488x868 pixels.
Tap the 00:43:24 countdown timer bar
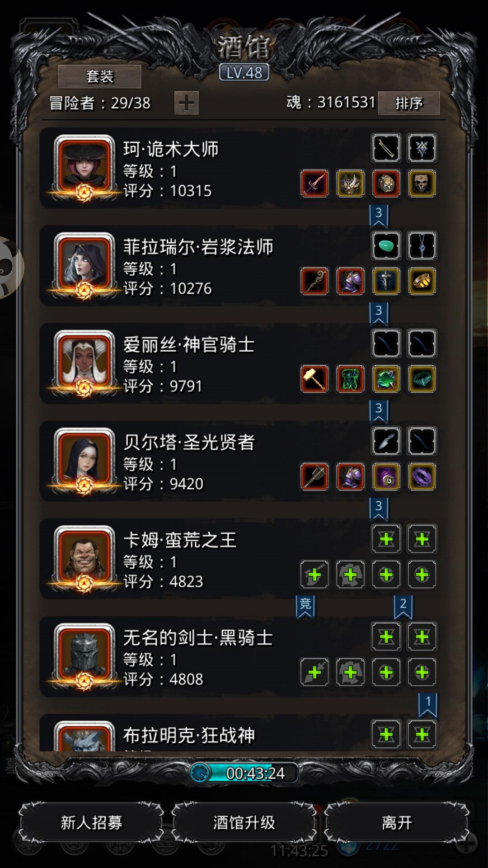pos(244,773)
